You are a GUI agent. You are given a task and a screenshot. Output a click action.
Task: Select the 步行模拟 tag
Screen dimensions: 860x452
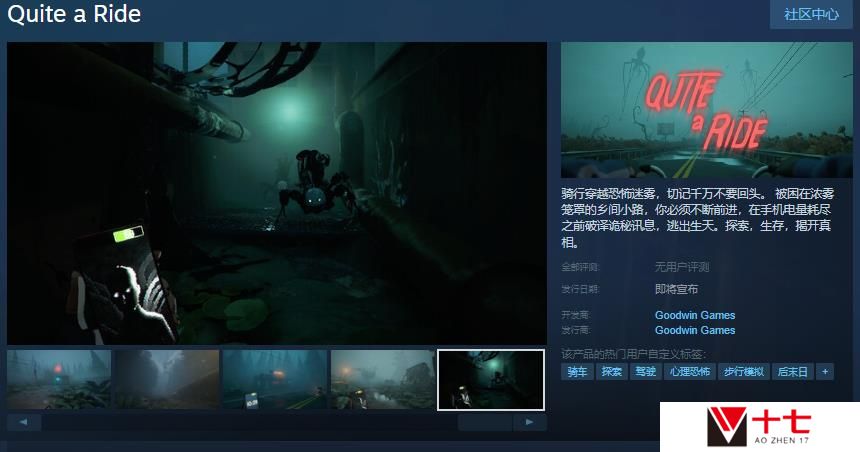[x=744, y=372]
